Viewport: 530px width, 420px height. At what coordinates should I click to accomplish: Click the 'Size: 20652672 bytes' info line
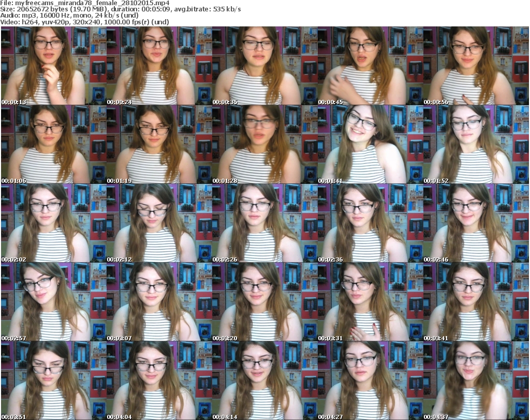pos(120,9)
